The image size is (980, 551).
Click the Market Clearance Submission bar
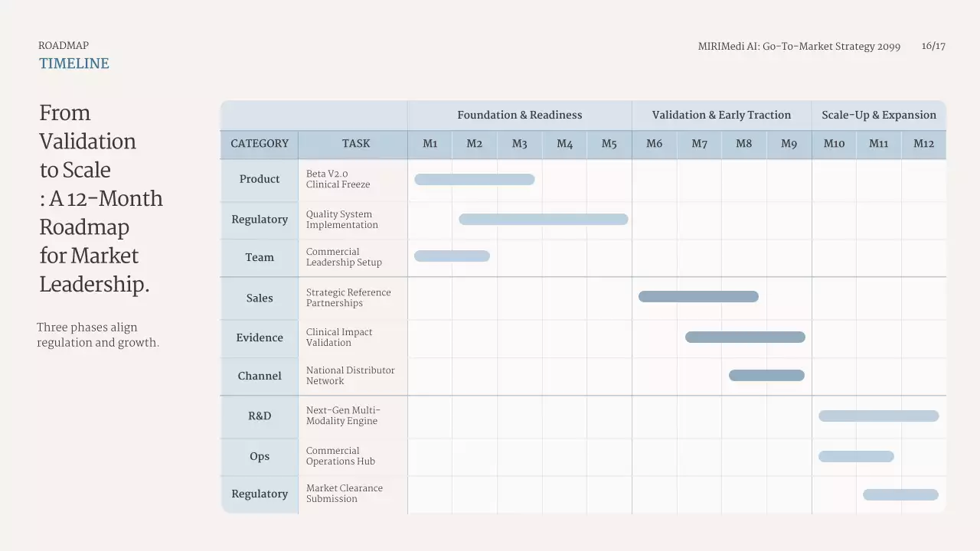pos(900,495)
